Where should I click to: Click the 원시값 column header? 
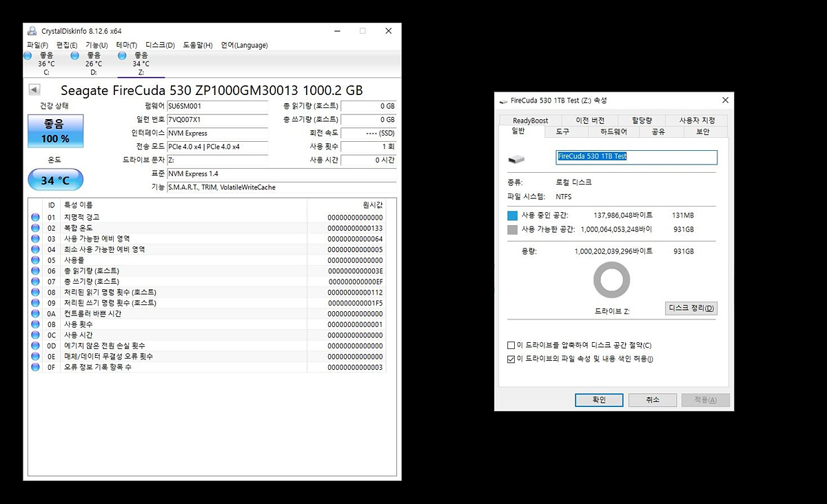(346, 205)
